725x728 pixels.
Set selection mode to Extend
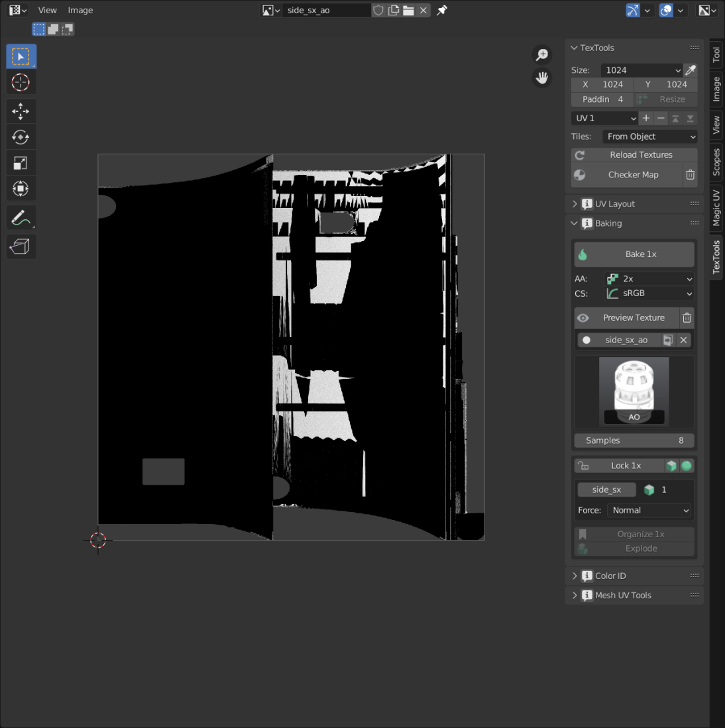coord(54,29)
